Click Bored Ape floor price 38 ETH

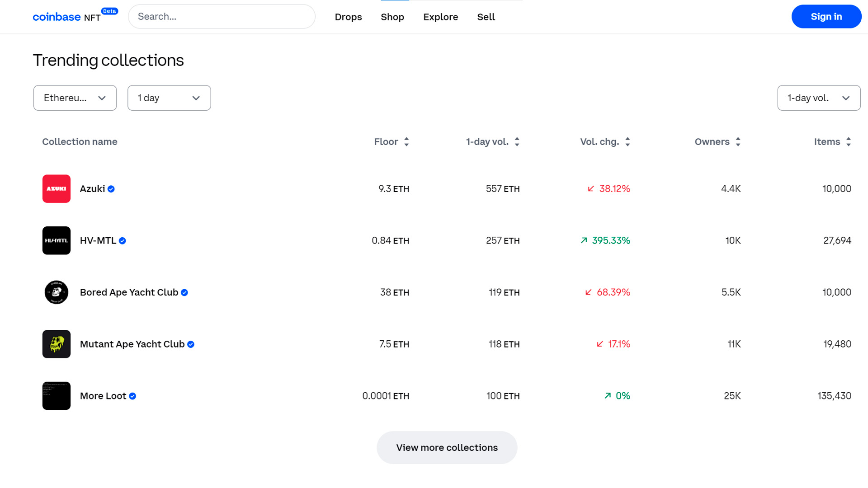(395, 292)
